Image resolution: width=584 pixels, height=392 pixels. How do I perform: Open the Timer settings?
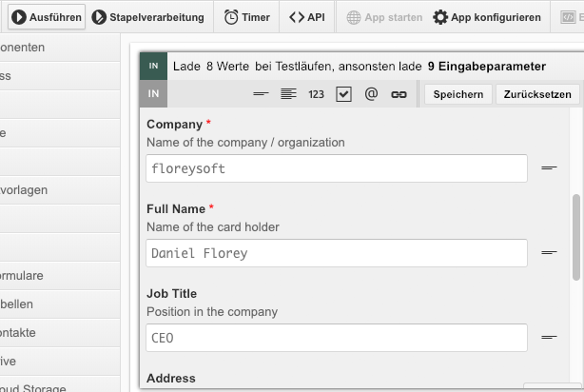pos(247,17)
